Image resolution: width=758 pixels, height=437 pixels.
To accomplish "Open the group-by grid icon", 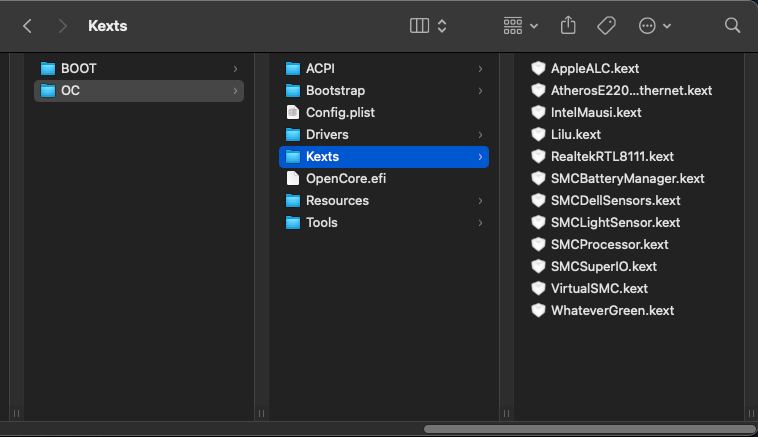I will [513, 26].
